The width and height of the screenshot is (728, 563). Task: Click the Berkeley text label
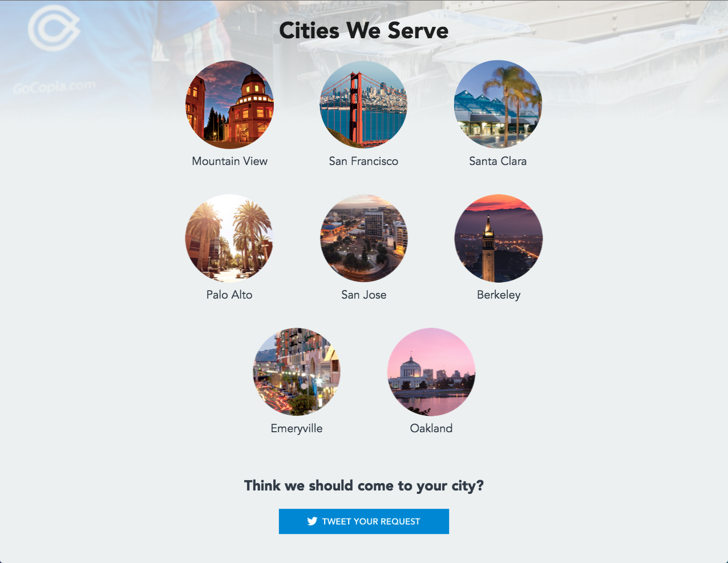[x=499, y=295]
